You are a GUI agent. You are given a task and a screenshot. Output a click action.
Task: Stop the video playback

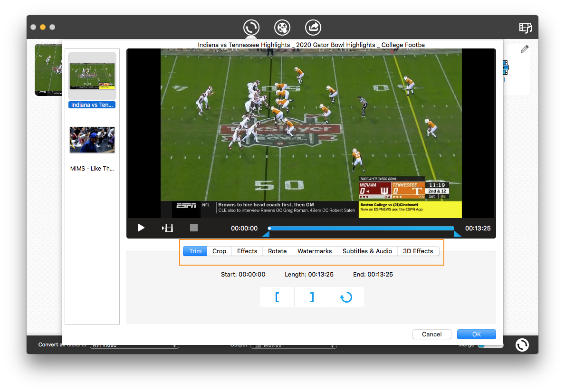[194, 228]
